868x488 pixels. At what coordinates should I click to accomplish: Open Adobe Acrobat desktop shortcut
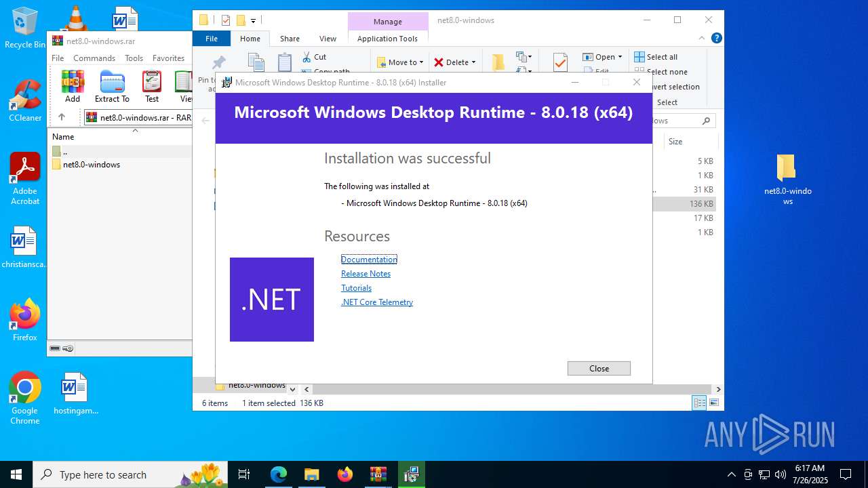(25, 179)
